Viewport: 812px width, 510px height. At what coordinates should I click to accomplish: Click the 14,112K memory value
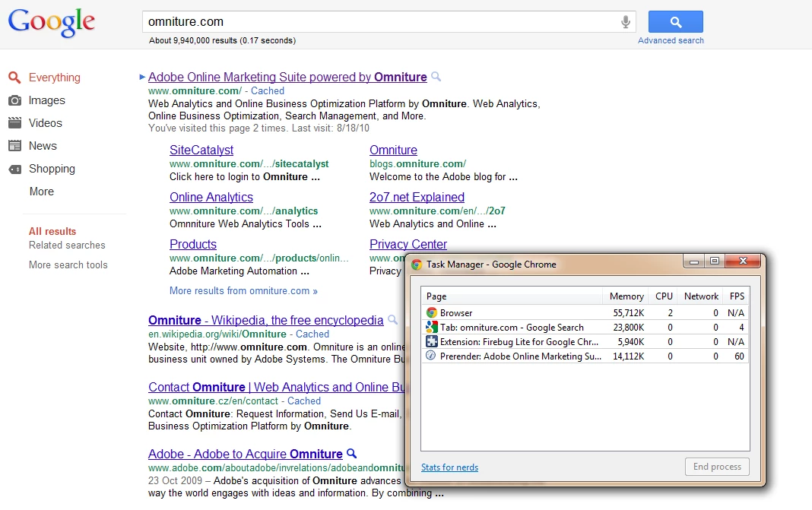[x=629, y=356]
